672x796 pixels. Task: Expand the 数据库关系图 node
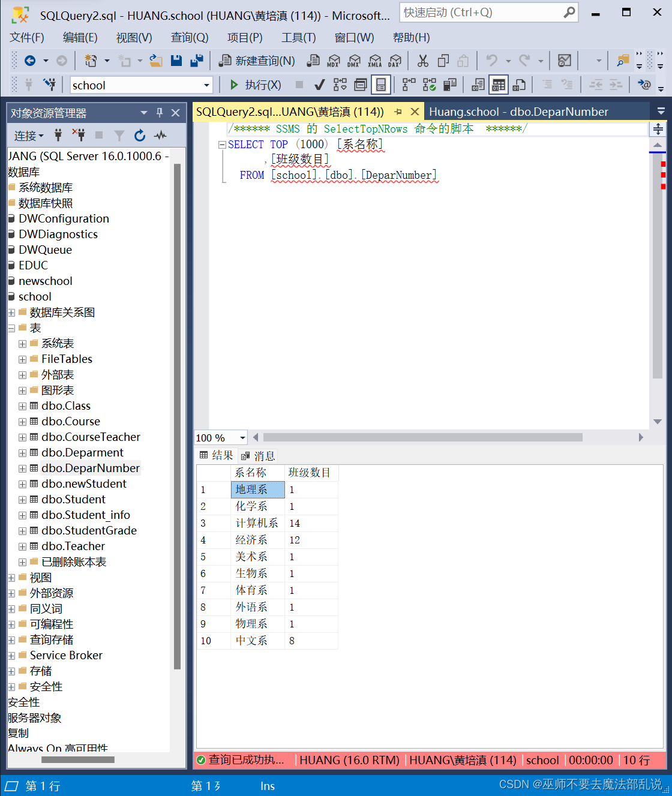point(11,313)
